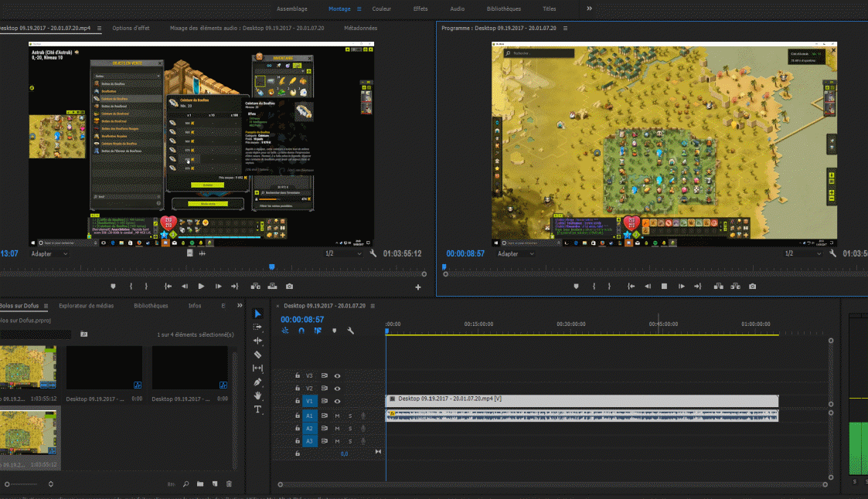Step back one frame in Source monitor
Image resolution: width=868 pixels, height=499 pixels.
pyautogui.click(x=184, y=286)
